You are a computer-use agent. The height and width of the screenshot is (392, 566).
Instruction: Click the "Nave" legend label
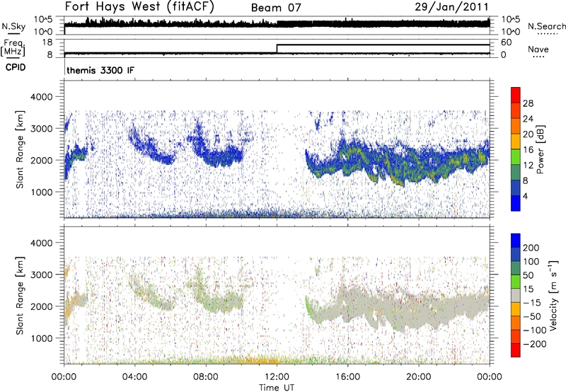coord(538,50)
